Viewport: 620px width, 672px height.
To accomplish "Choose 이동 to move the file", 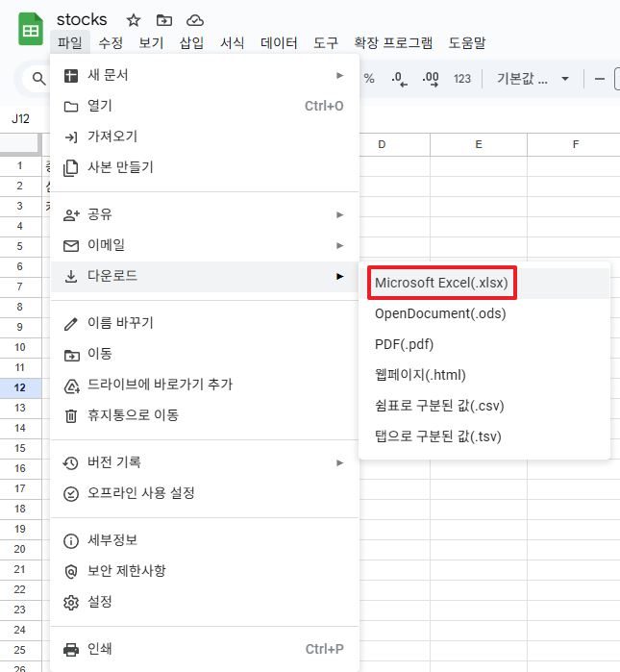I will 205,354.
